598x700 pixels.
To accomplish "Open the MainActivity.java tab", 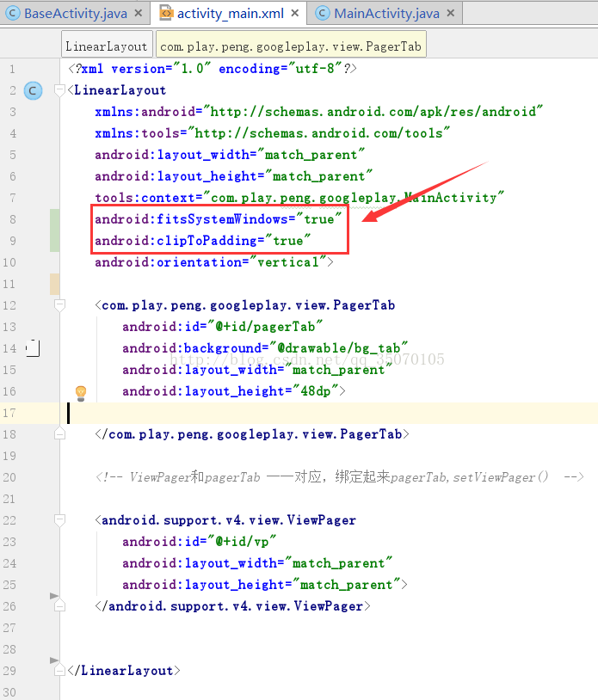I will coord(386,14).
